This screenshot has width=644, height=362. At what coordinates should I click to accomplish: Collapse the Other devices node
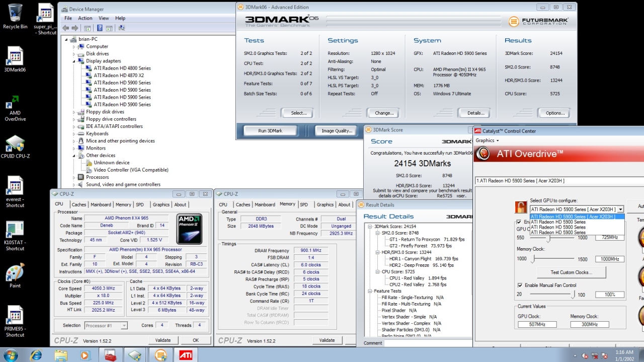click(74, 156)
